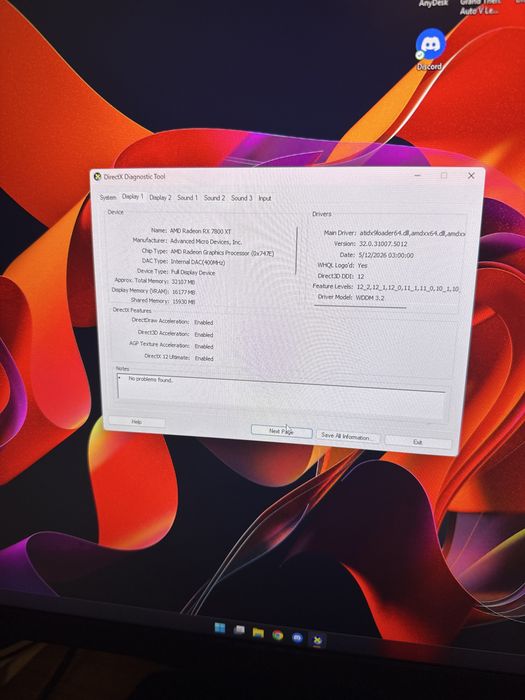
Task: Click the 16177 MB display memory value
Action: pos(183,292)
